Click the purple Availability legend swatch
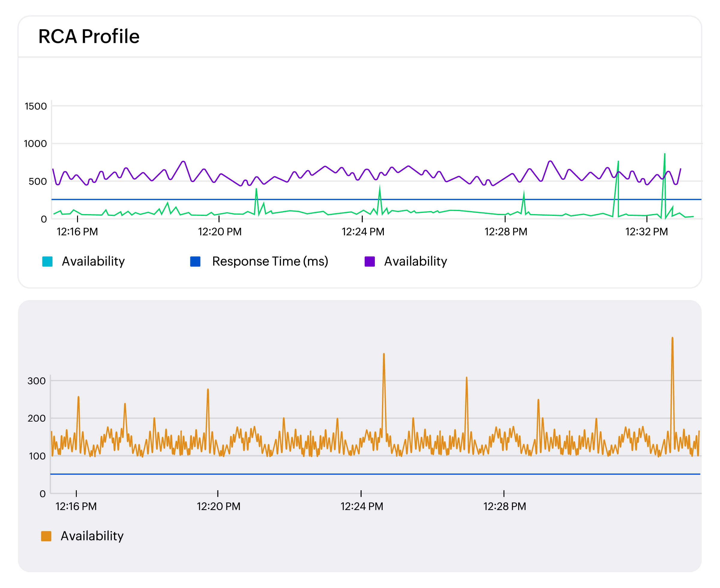The height and width of the screenshot is (588, 720). (x=370, y=261)
